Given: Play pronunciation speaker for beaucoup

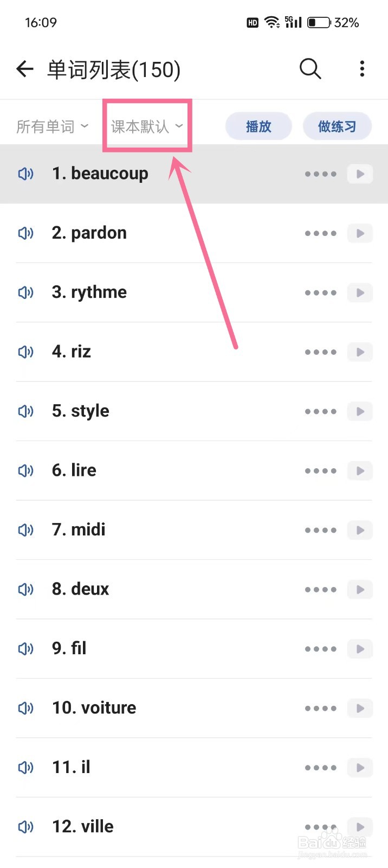Looking at the screenshot, I should tap(25, 174).
